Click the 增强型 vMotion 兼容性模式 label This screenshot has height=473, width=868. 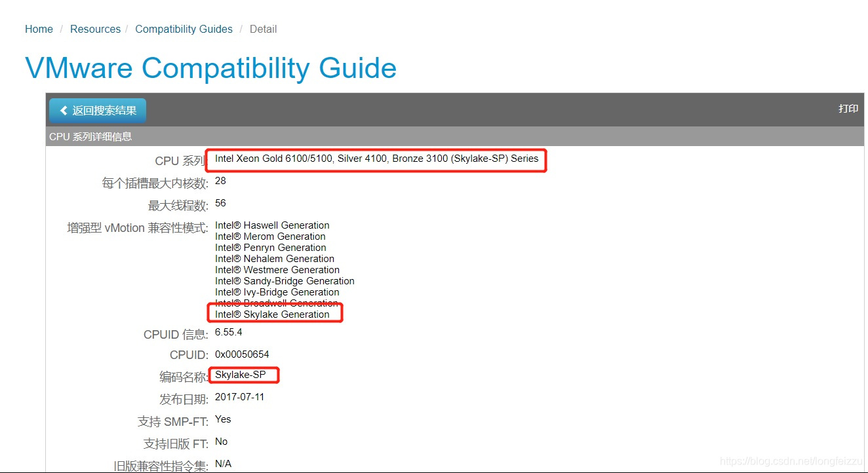(138, 228)
